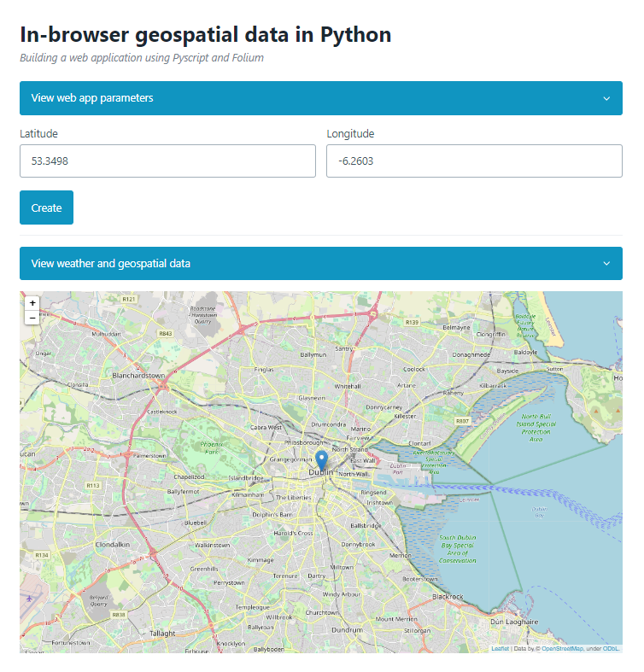Zoom in the map with plus button
The height and width of the screenshot is (672, 644).
32,303
